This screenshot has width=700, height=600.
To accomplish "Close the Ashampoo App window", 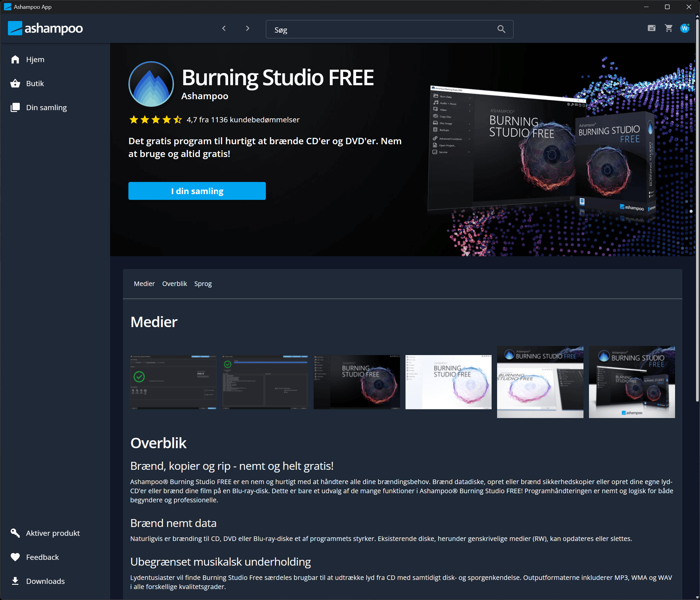I will pyautogui.click(x=688, y=7).
